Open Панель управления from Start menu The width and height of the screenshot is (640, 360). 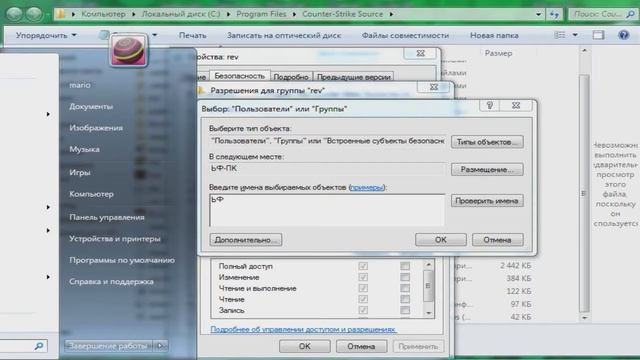pos(107,217)
